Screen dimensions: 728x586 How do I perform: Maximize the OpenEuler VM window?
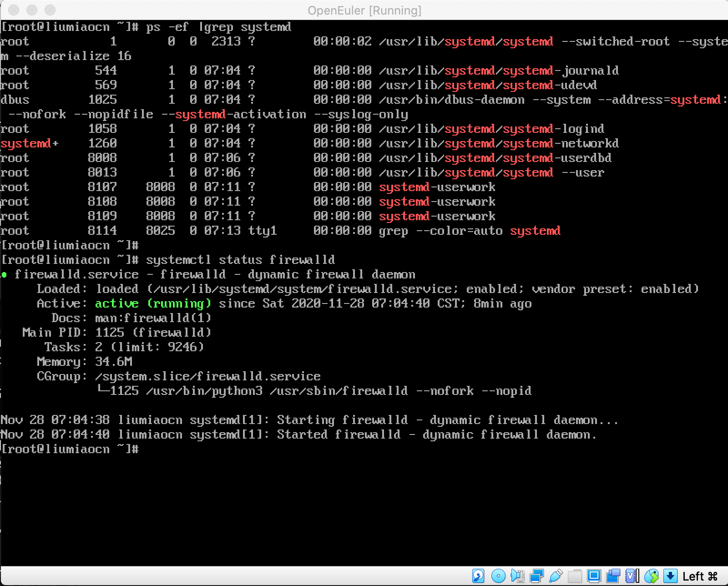[51, 10]
